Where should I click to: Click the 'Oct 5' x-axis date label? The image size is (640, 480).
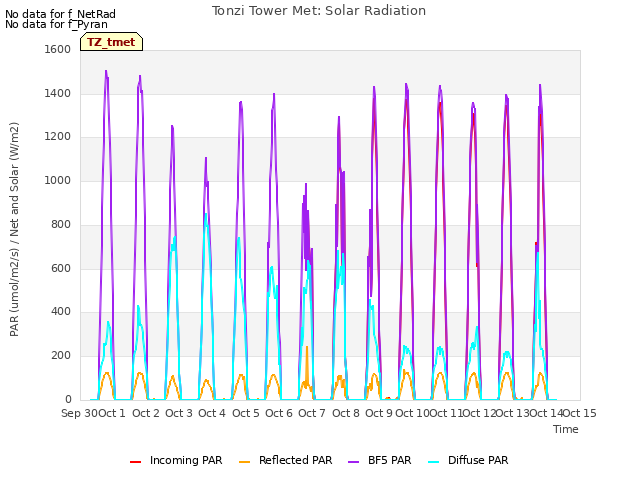click(x=246, y=413)
